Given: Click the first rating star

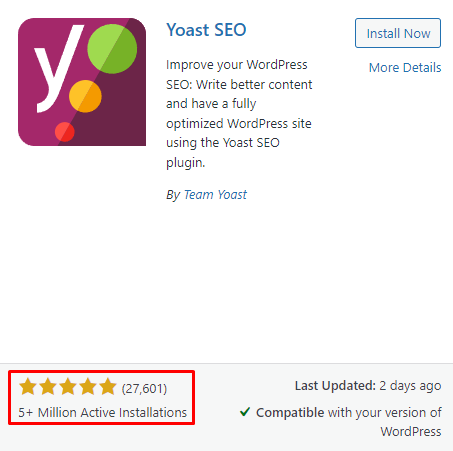Looking at the screenshot, I should 28,386.
